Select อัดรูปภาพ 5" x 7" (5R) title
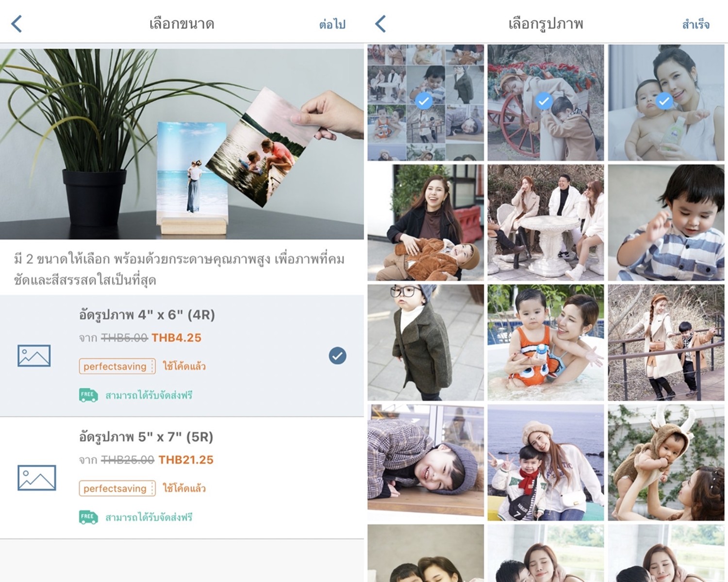 pyautogui.click(x=146, y=437)
